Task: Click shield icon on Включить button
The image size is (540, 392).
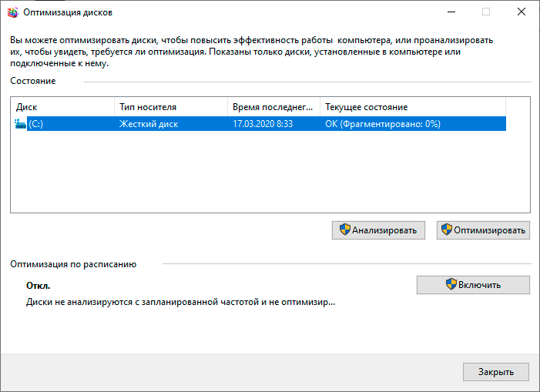Action: coord(451,284)
